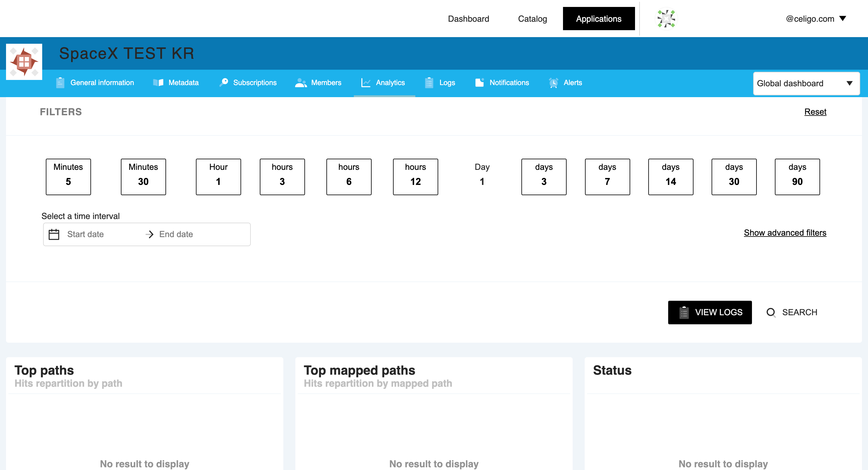Click Hits repartition by mapped path subtitle
Image resolution: width=868 pixels, height=470 pixels.
coord(378,383)
